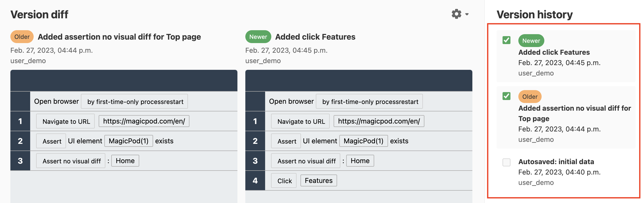Uncheck the Older version "Added assertion" checkbox
Screen dimensions: 644x203
(x=506, y=96)
